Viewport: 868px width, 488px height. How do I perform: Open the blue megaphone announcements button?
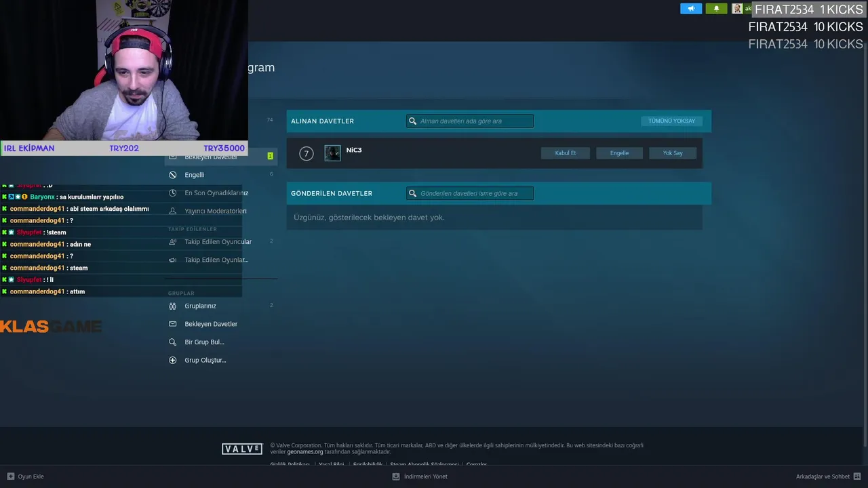(x=691, y=9)
